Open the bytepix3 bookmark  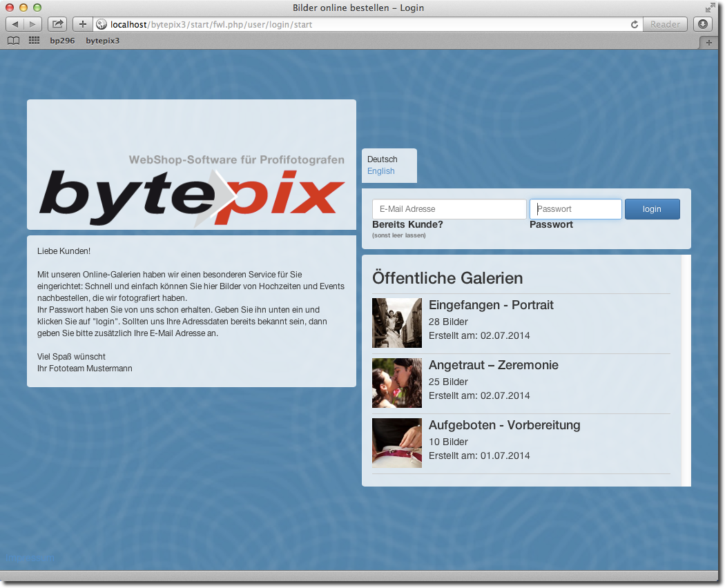(x=103, y=41)
